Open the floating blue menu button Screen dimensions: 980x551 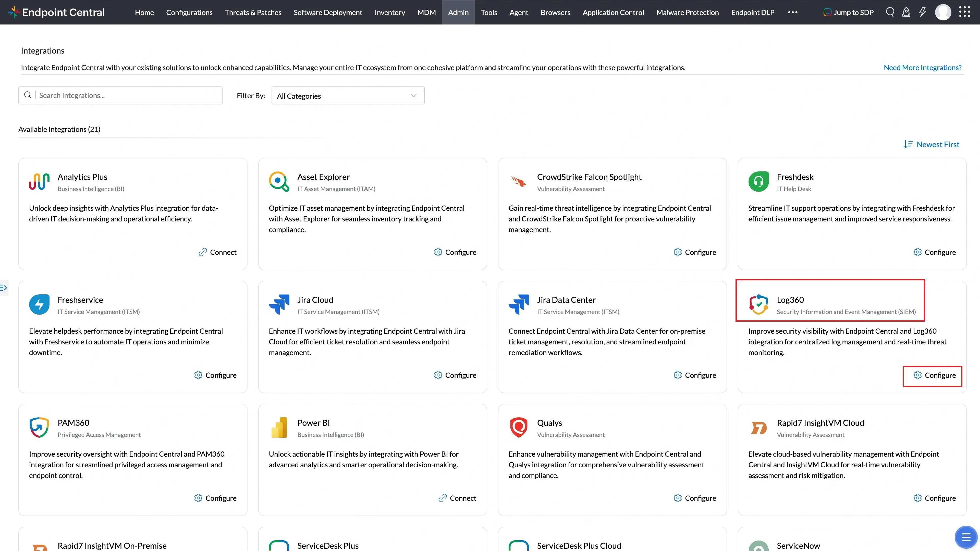[x=966, y=537]
